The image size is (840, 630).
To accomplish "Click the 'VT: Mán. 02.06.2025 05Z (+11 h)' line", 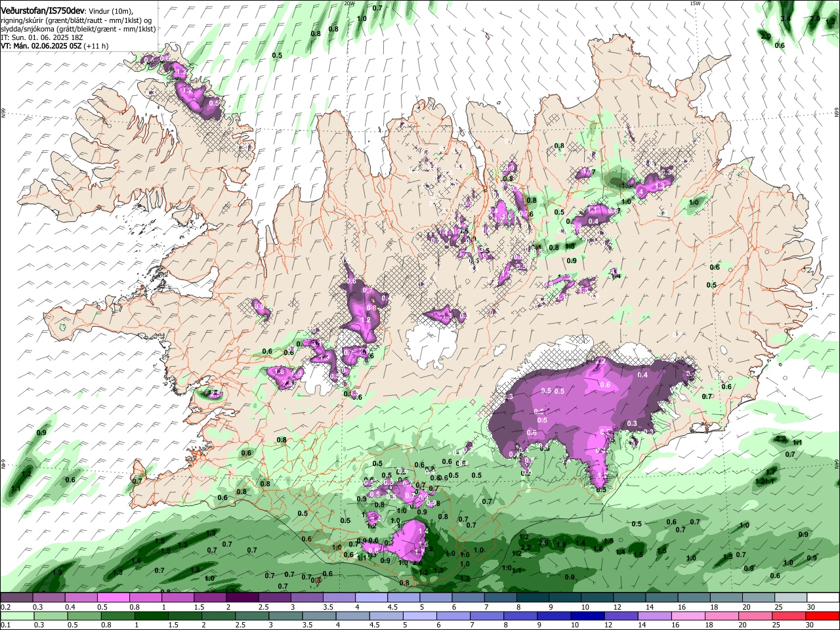I will coord(54,46).
